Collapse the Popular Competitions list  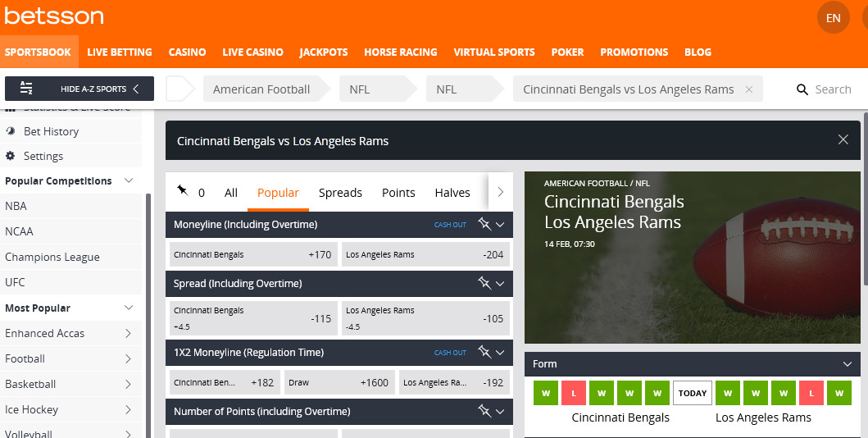pyautogui.click(x=129, y=180)
